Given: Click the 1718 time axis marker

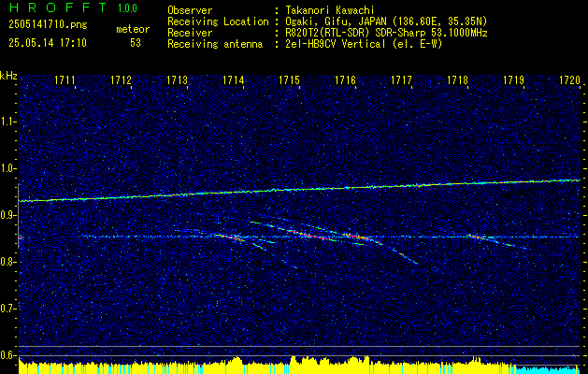Looking at the screenshot, I should [457, 79].
